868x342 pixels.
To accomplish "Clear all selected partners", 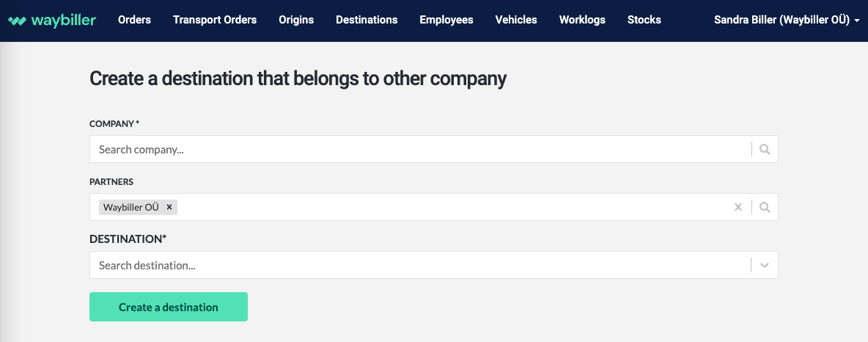I will click(738, 207).
